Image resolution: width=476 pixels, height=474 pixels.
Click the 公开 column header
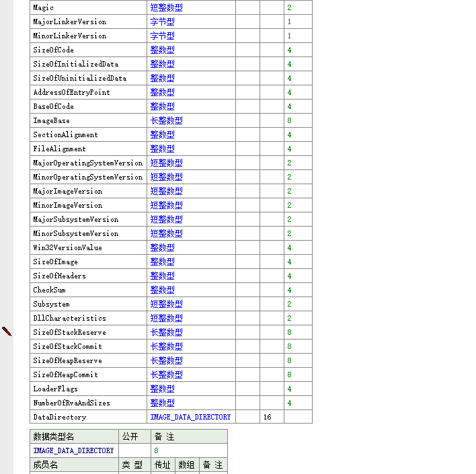pos(134,436)
